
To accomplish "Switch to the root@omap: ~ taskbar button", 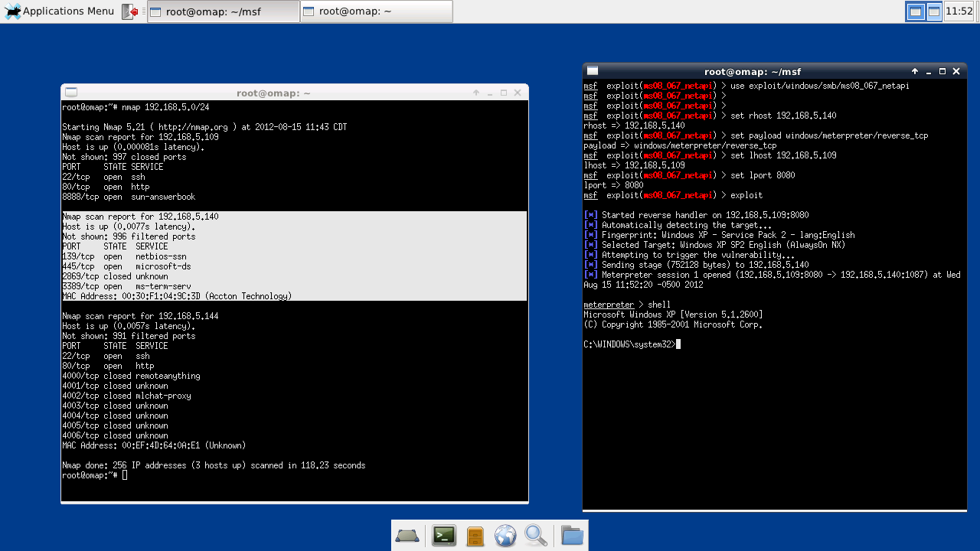I will tap(376, 11).
